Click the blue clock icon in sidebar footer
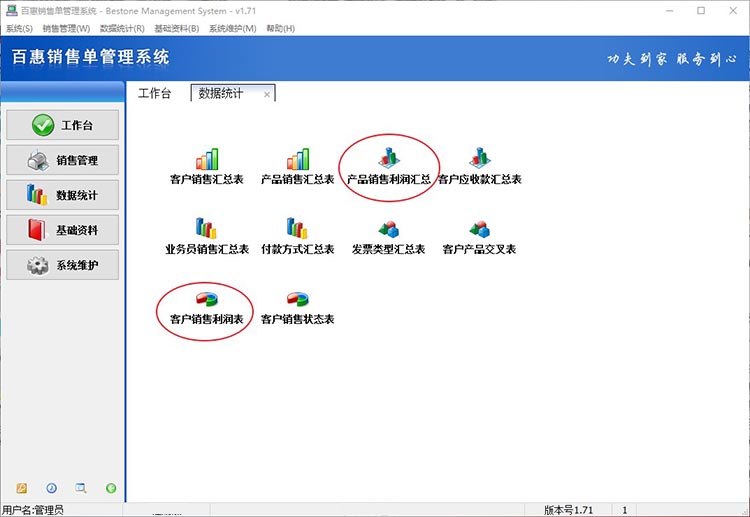Image resolution: width=750 pixels, height=517 pixels. pyautogui.click(x=51, y=488)
